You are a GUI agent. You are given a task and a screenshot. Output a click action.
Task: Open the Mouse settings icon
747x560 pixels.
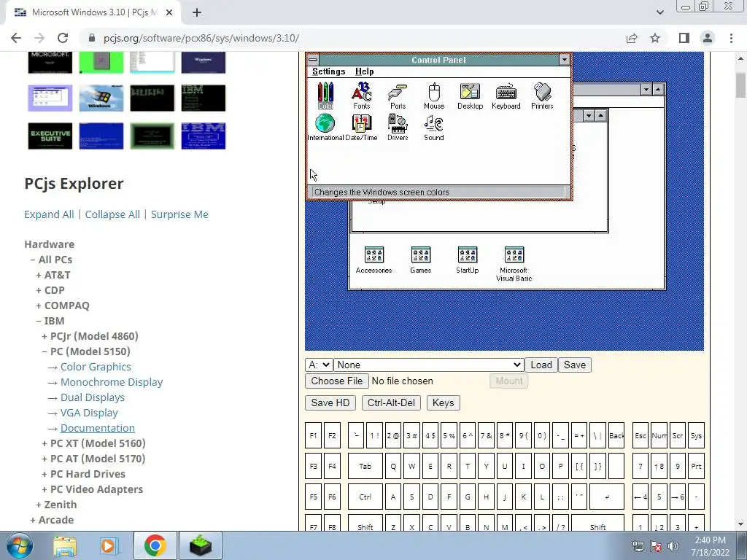(434, 96)
